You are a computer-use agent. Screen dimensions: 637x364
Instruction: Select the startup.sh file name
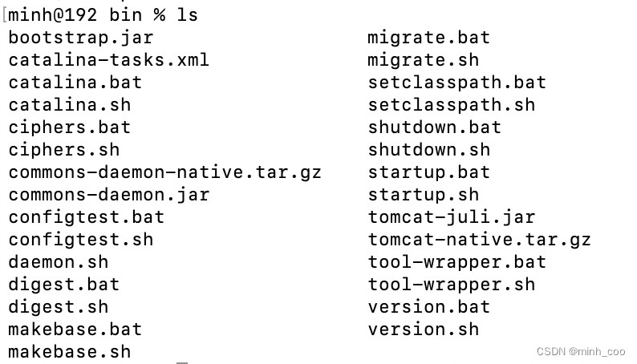pos(424,195)
